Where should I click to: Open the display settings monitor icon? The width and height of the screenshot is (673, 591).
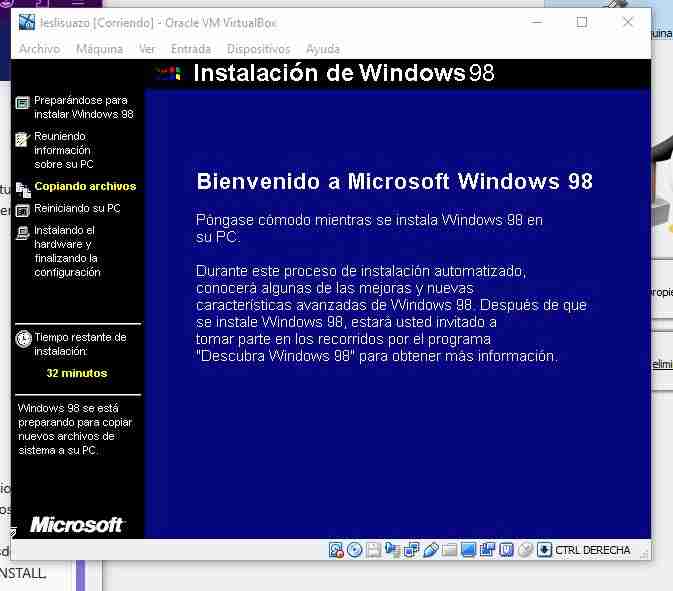tap(468, 550)
